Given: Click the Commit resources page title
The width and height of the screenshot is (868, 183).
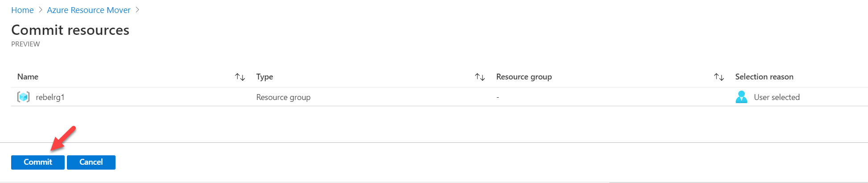Looking at the screenshot, I should pyautogui.click(x=70, y=30).
